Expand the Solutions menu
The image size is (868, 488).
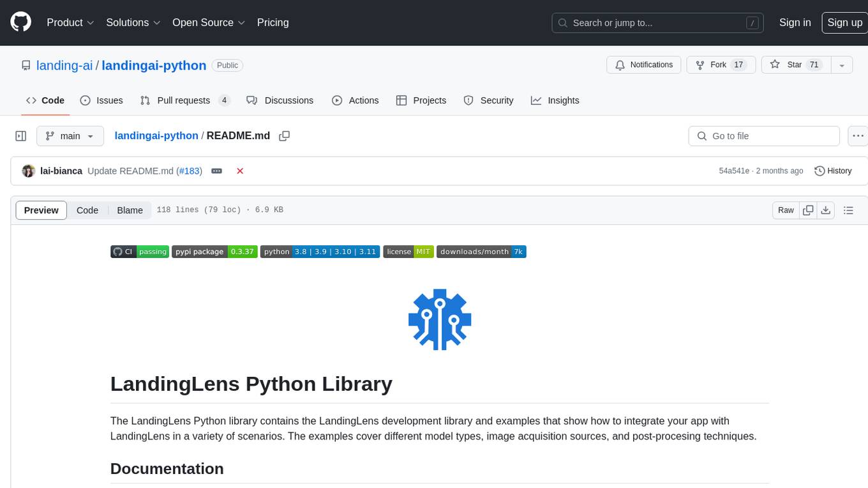tap(133, 22)
